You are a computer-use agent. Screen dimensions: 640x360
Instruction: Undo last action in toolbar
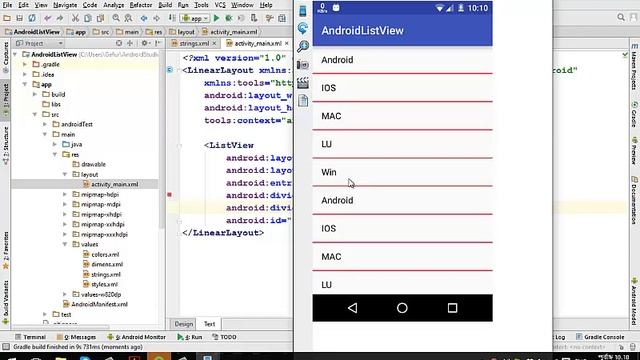pyautogui.click(x=48, y=18)
